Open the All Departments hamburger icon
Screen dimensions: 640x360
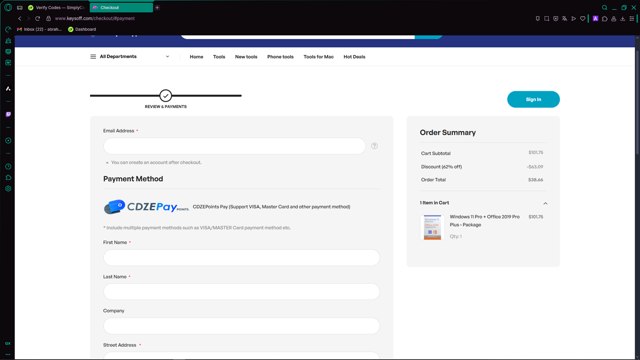[93, 56]
